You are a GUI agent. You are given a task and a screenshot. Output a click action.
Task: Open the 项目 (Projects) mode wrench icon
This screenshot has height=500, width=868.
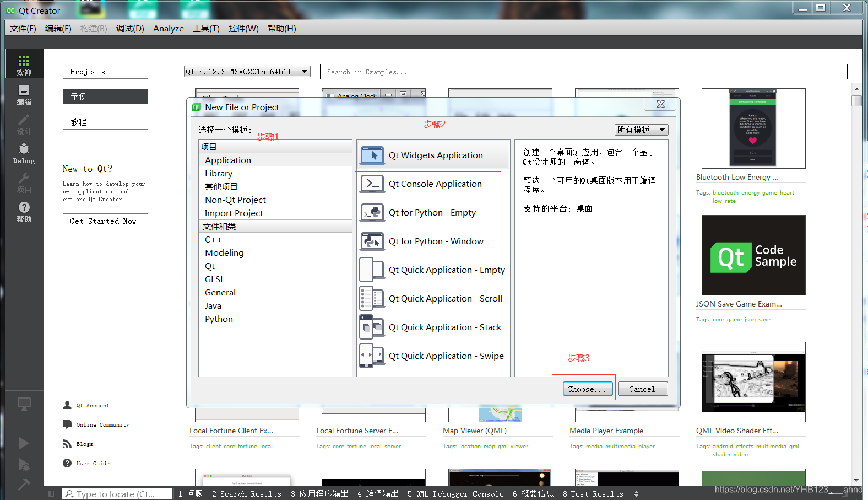click(x=24, y=182)
